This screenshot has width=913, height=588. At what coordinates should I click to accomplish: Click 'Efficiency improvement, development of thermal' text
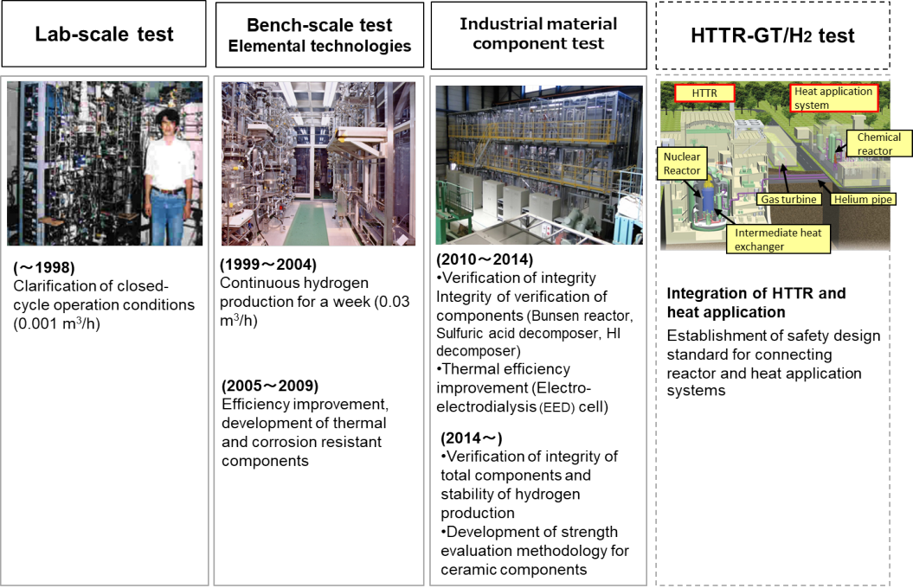(305, 413)
